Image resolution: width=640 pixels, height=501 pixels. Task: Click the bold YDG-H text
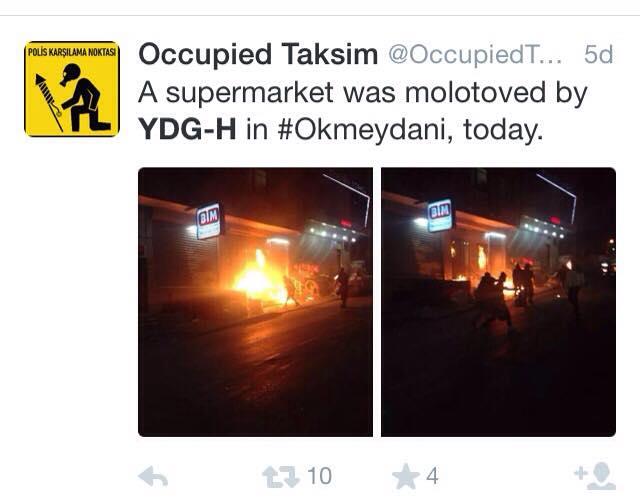coord(187,129)
